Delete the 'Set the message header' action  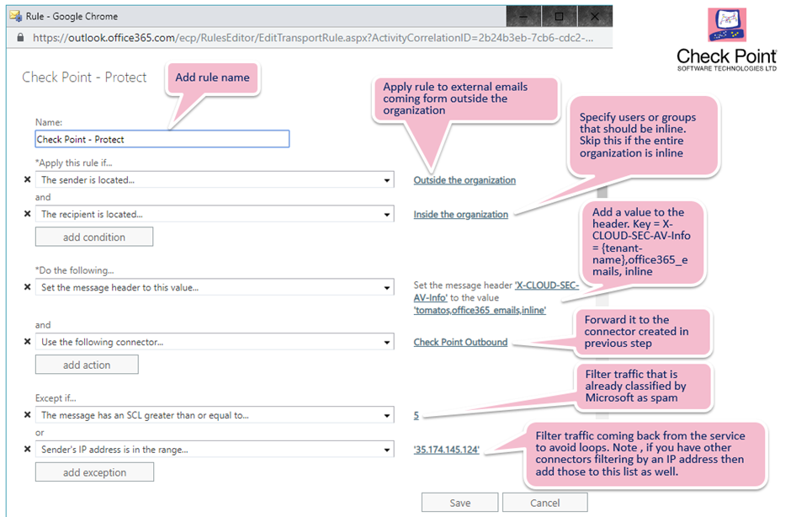pos(28,287)
